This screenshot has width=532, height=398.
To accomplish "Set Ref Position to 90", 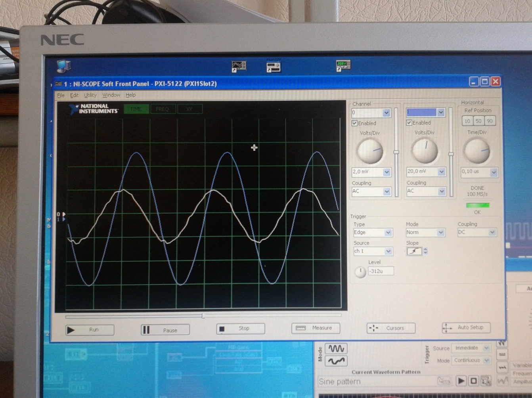I will (490, 121).
